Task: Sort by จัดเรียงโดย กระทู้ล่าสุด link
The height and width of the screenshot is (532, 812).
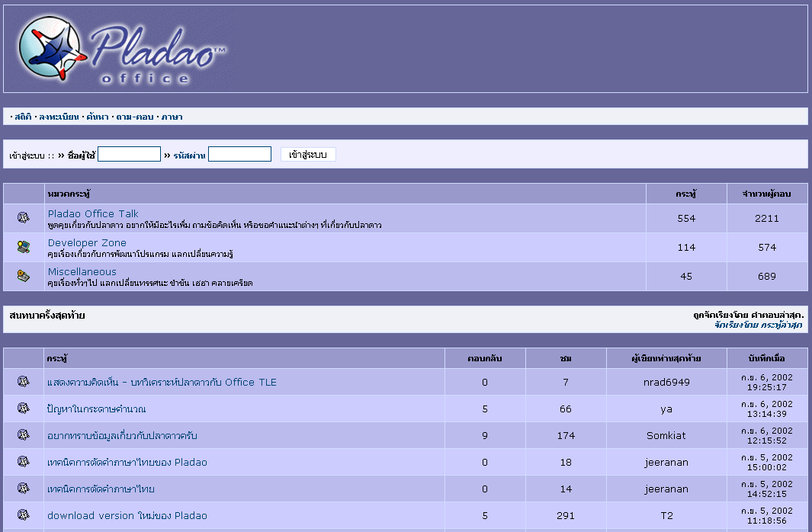Action: coord(758,325)
